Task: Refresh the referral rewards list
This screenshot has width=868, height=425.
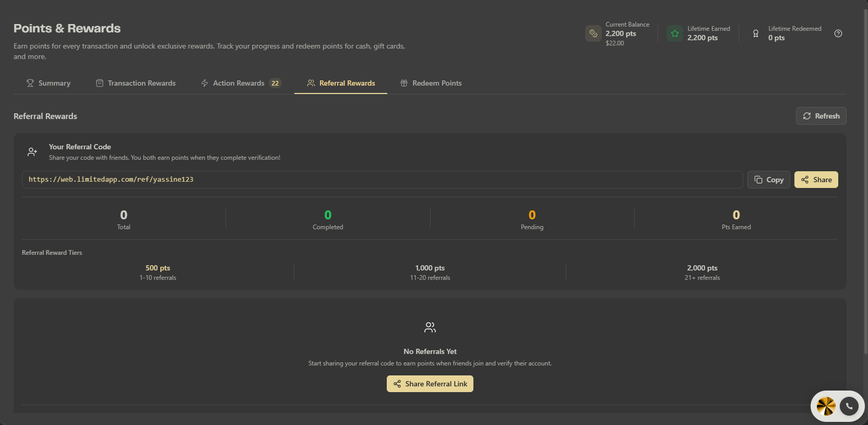Action: 821,116
